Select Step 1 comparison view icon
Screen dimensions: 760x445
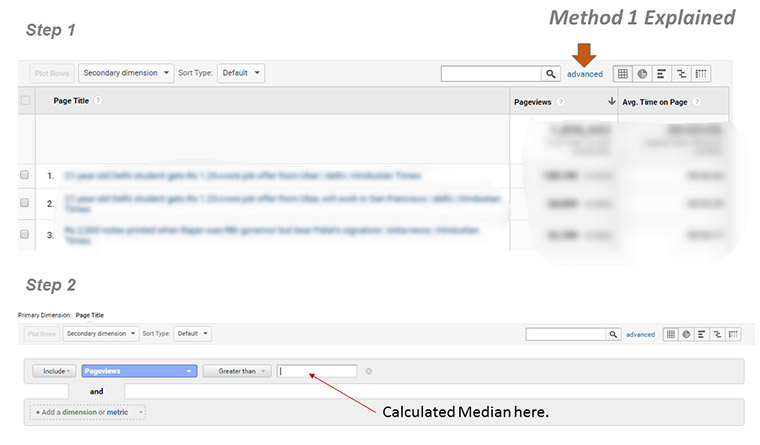[681, 74]
